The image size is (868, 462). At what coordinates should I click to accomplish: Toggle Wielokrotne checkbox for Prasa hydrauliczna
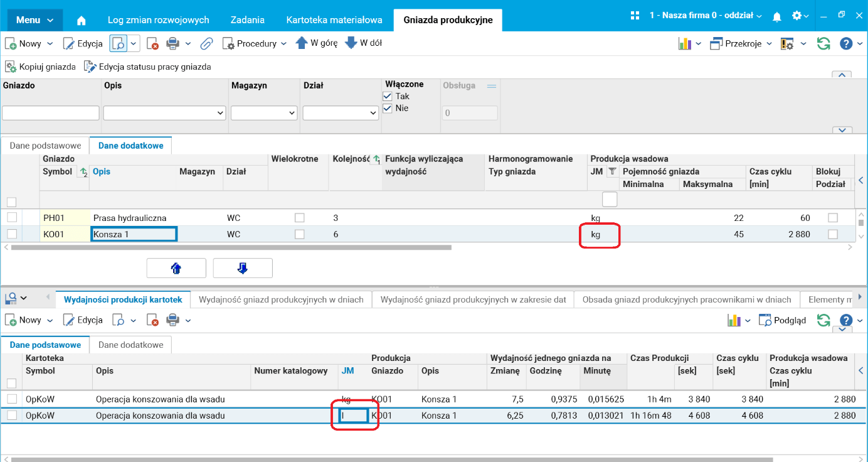300,217
